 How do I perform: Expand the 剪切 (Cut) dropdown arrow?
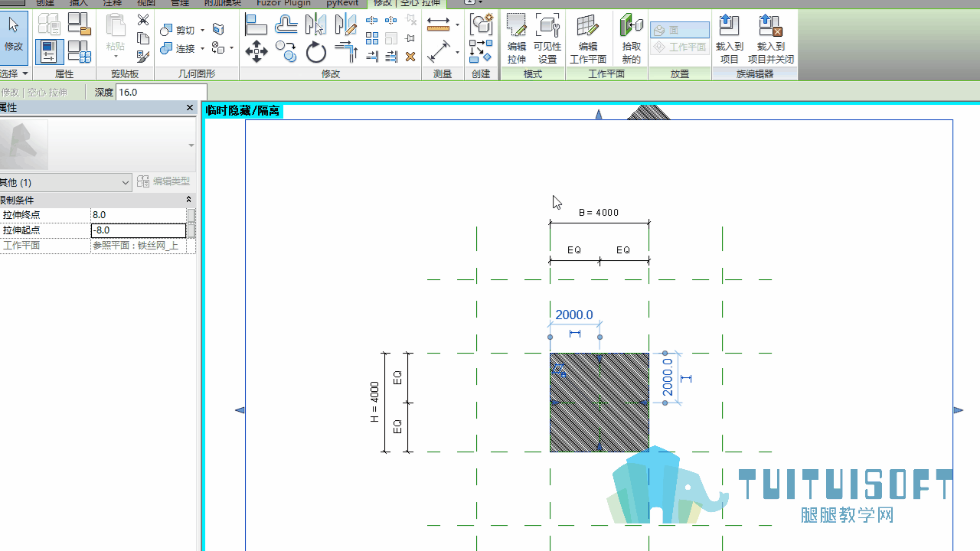point(202,30)
